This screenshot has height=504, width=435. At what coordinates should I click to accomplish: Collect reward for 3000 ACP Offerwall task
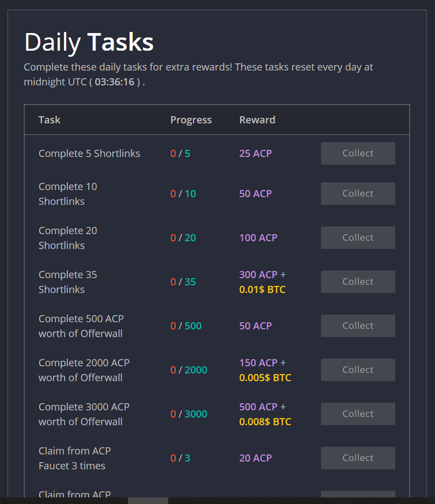pyautogui.click(x=358, y=414)
